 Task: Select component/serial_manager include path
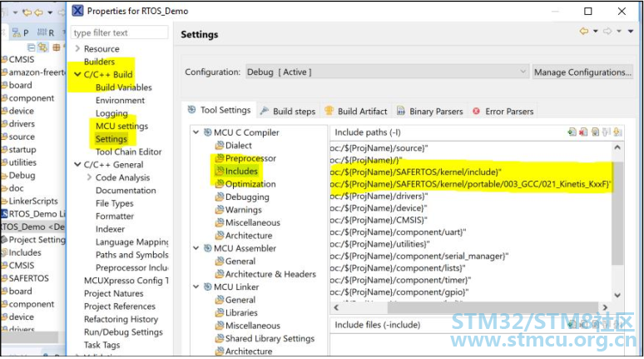[x=419, y=257]
